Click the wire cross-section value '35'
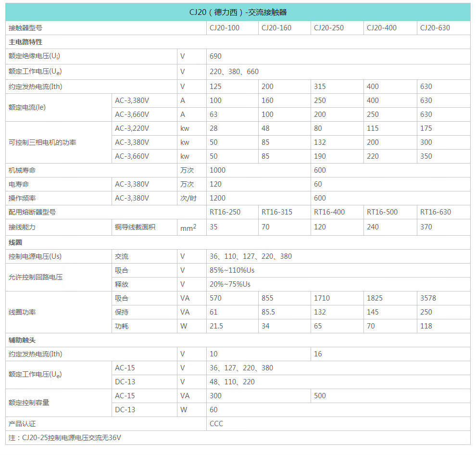The image size is (476, 455). tap(213, 227)
